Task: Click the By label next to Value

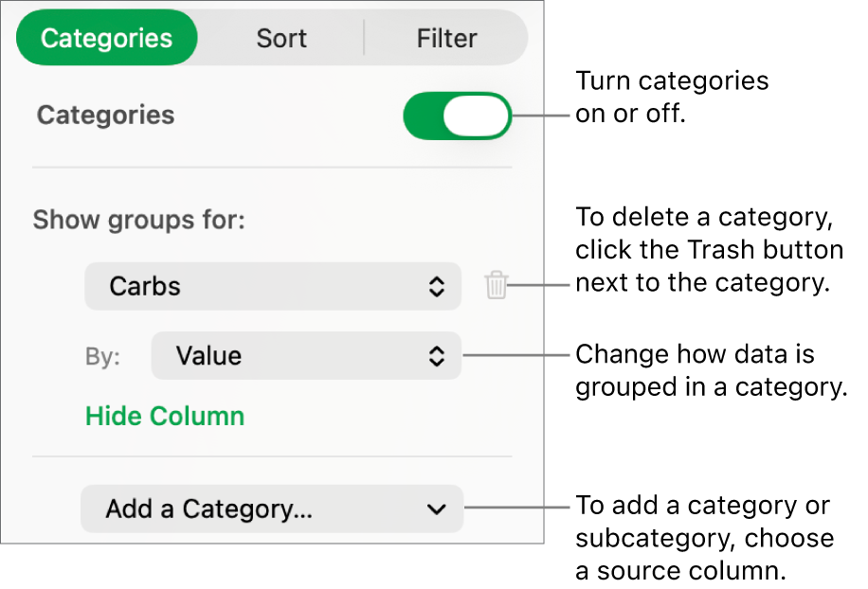Action: pos(103,356)
